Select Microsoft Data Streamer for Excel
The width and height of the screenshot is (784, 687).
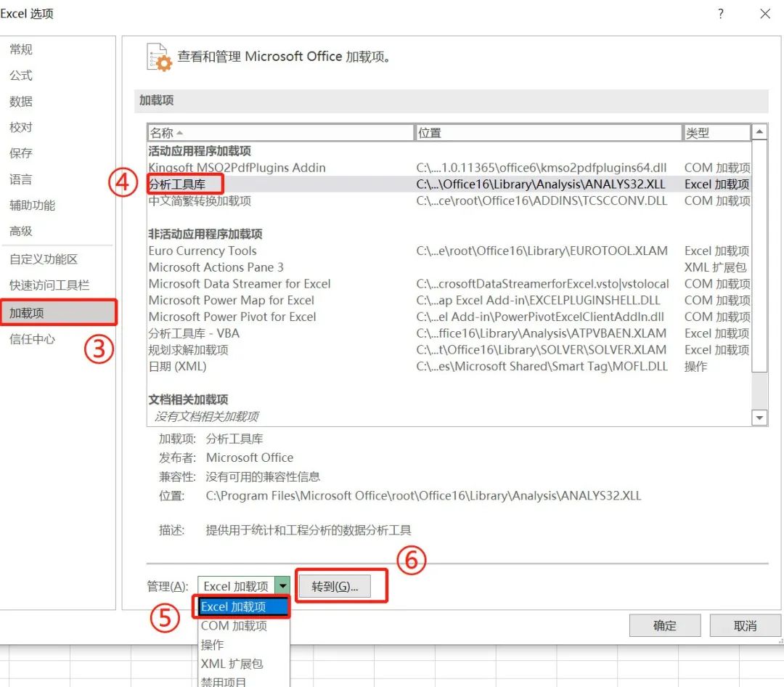click(449, 284)
